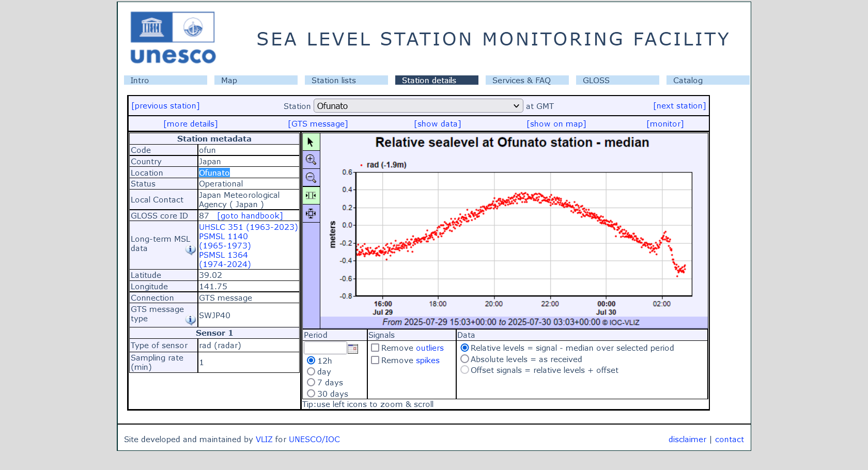Open the goto handbook link
This screenshot has height=470, width=868.
pyautogui.click(x=250, y=216)
